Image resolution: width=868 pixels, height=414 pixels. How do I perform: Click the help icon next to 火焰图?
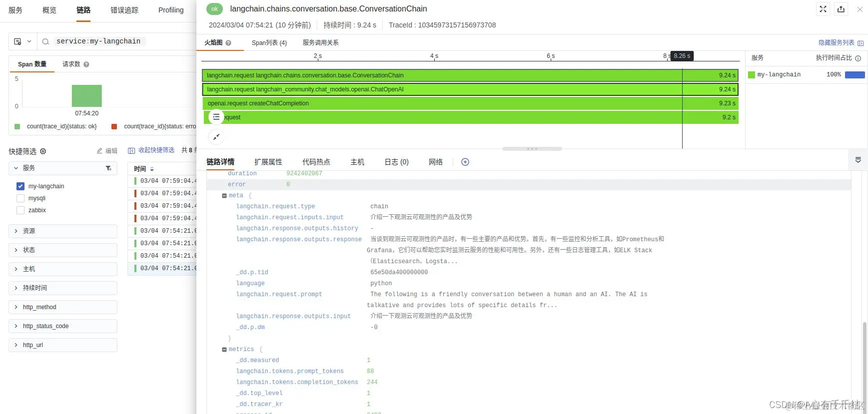tap(228, 43)
